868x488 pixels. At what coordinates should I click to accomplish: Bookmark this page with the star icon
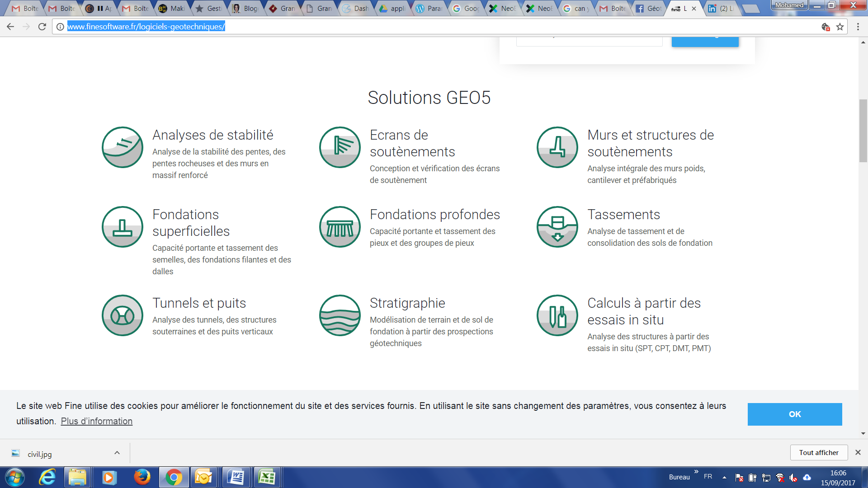[x=840, y=27]
